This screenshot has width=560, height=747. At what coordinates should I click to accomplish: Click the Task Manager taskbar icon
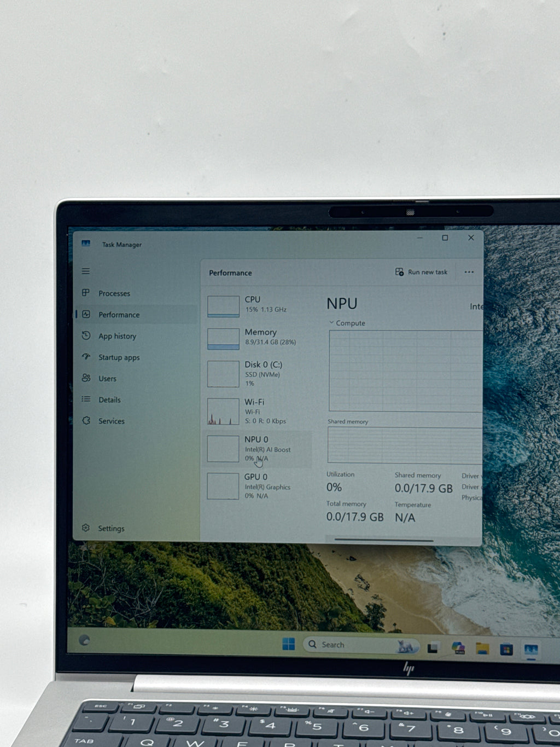pos(531,650)
